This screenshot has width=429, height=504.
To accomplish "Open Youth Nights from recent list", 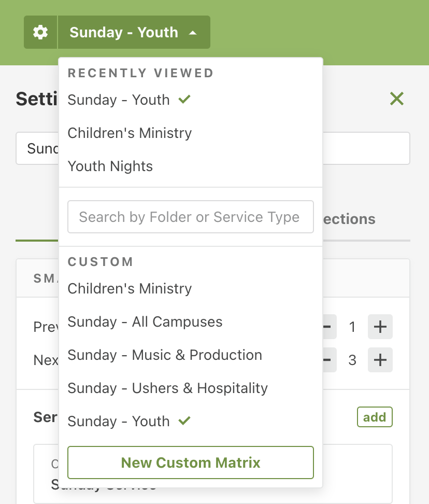I will 110,166.
